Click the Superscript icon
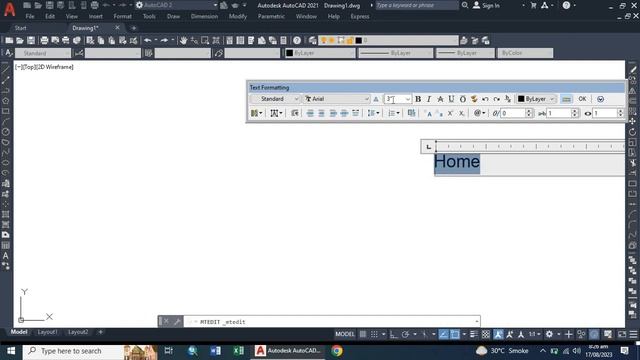This screenshot has height=360, width=640. click(x=450, y=113)
